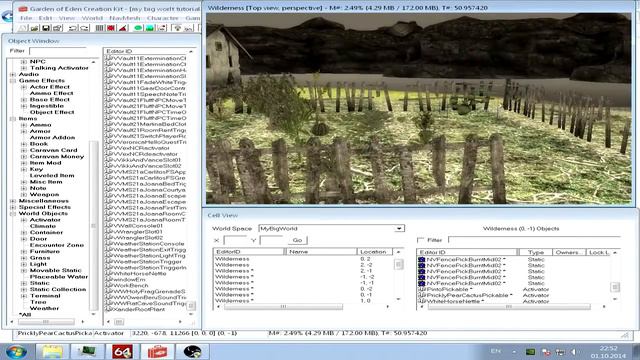The image size is (640, 360).
Task: Click the network tray icon
Action: click(x=560, y=351)
